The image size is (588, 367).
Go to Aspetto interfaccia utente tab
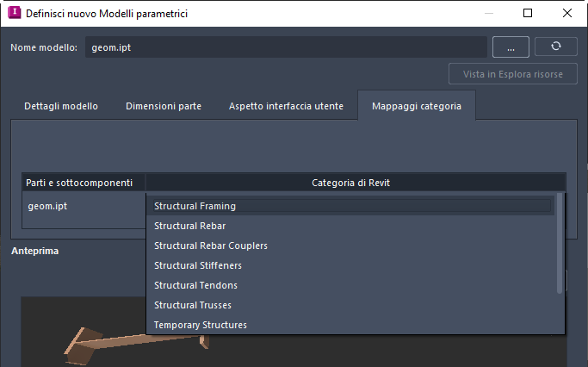tap(286, 106)
